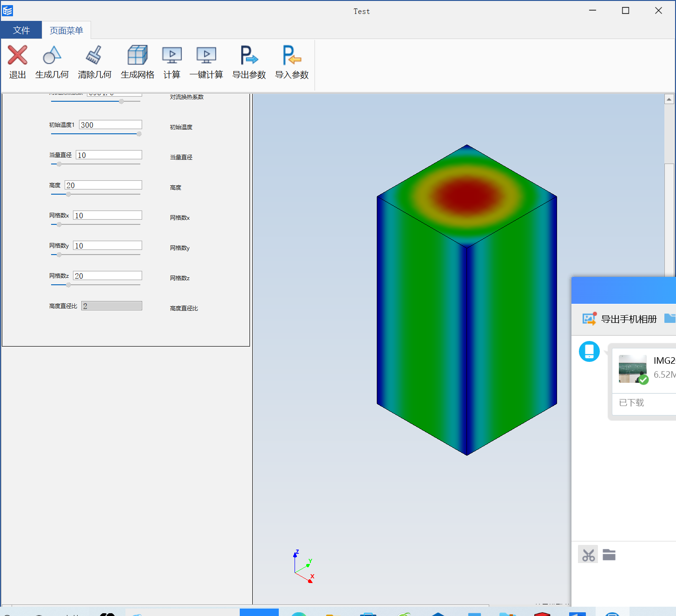
Task: Click the 高度 input field with 20
Action: tap(103, 185)
